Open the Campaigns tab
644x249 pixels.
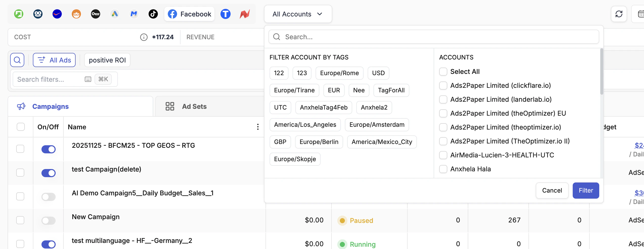[80, 107]
